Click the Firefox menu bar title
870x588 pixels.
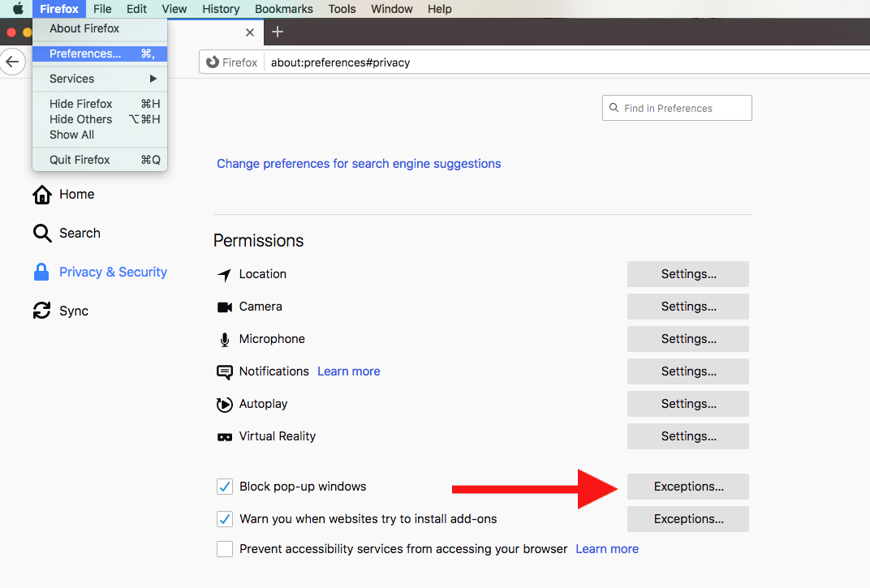click(x=58, y=9)
